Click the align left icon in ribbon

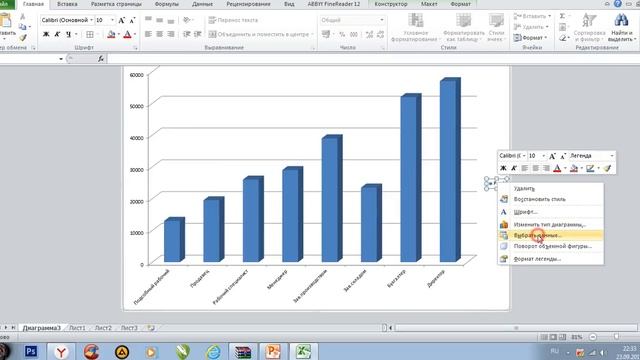[149, 34]
